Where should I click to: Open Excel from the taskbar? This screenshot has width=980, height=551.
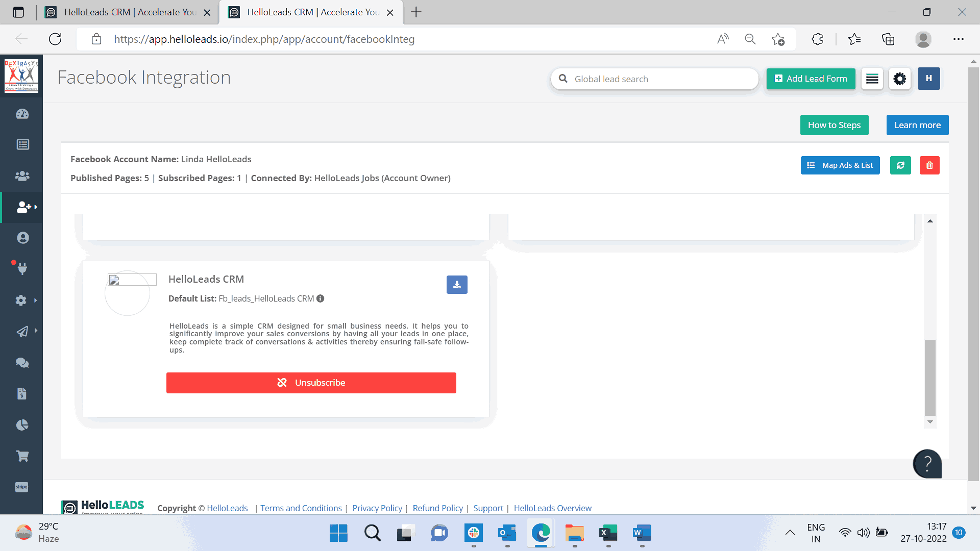[x=608, y=533]
